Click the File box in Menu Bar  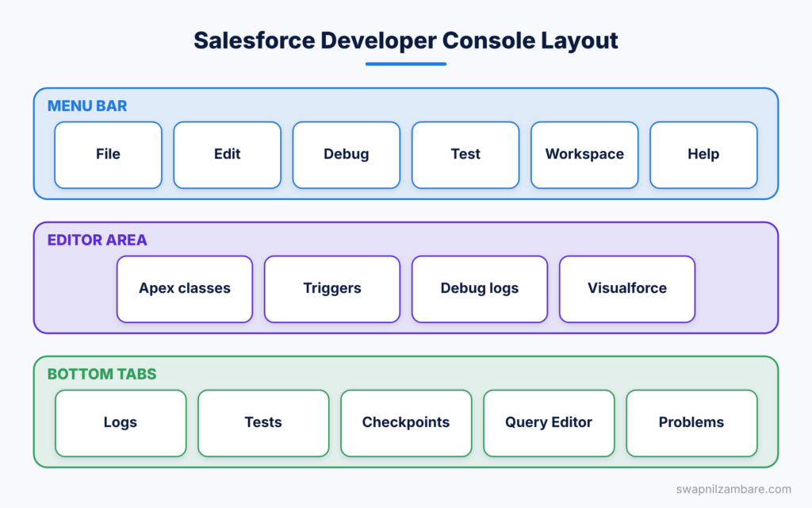pos(108,155)
